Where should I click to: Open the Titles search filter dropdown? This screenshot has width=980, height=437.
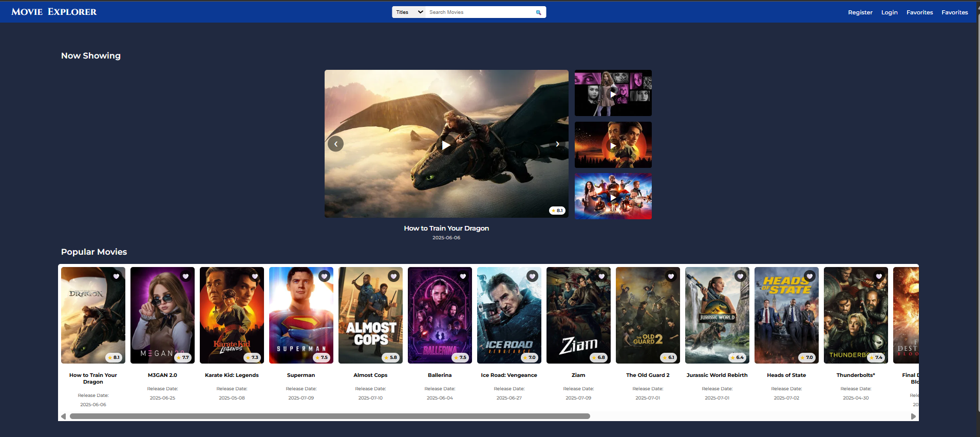pyautogui.click(x=409, y=12)
